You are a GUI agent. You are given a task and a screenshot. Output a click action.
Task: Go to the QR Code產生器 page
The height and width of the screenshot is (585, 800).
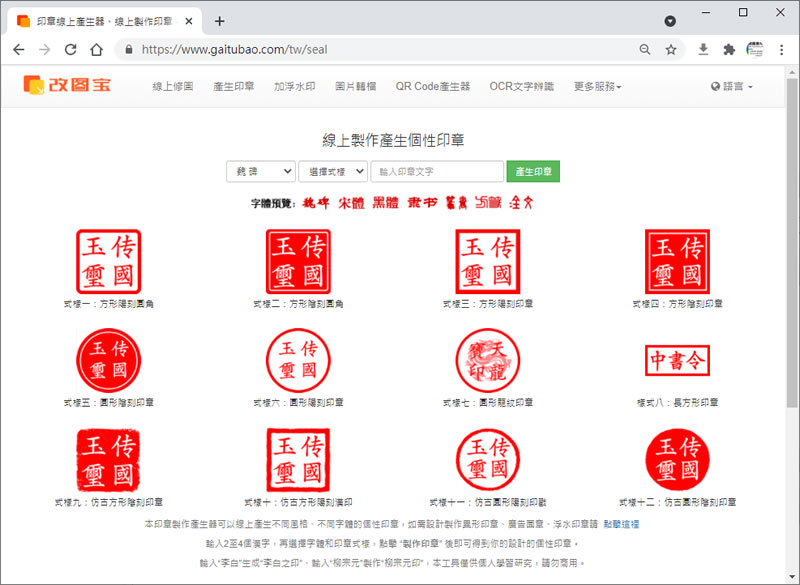point(432,87)
